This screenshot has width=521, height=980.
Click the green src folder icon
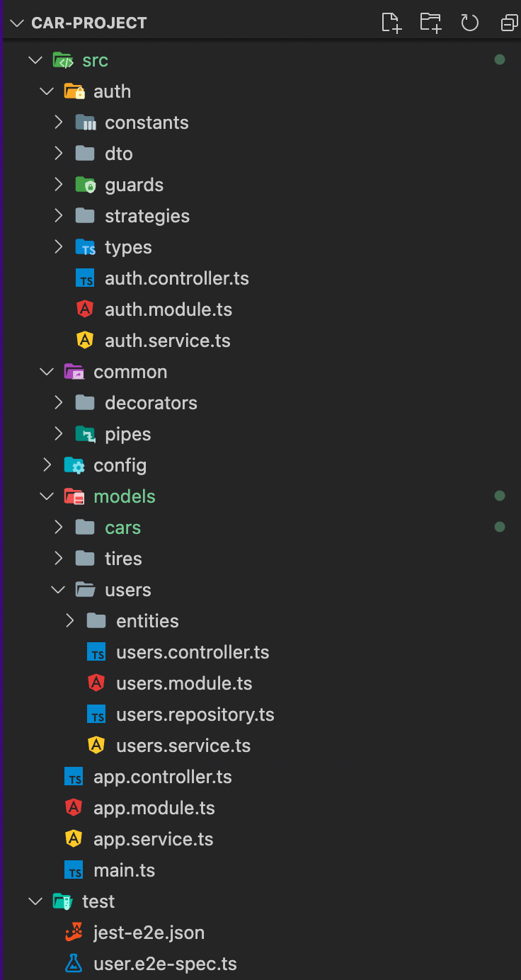(62, 60)
